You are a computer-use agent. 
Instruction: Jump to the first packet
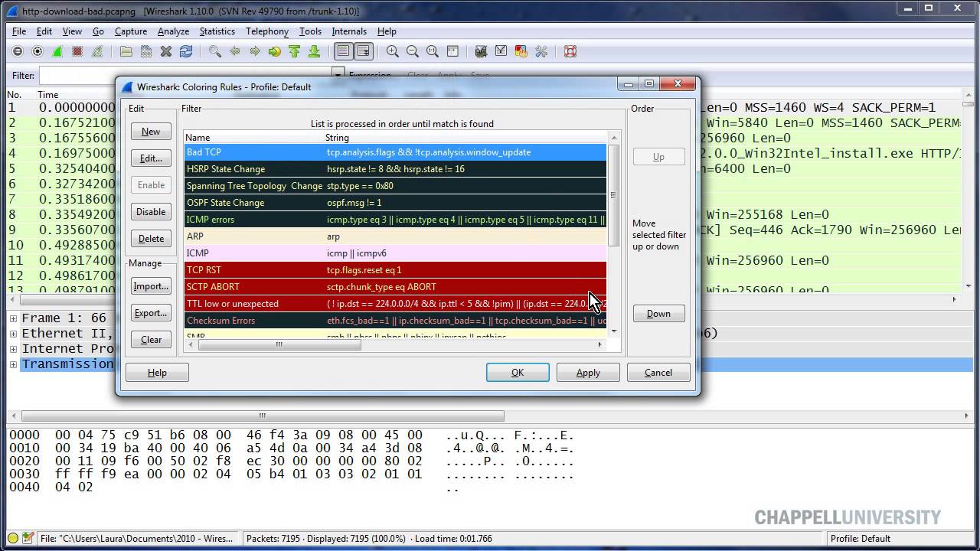click(295, 51)
